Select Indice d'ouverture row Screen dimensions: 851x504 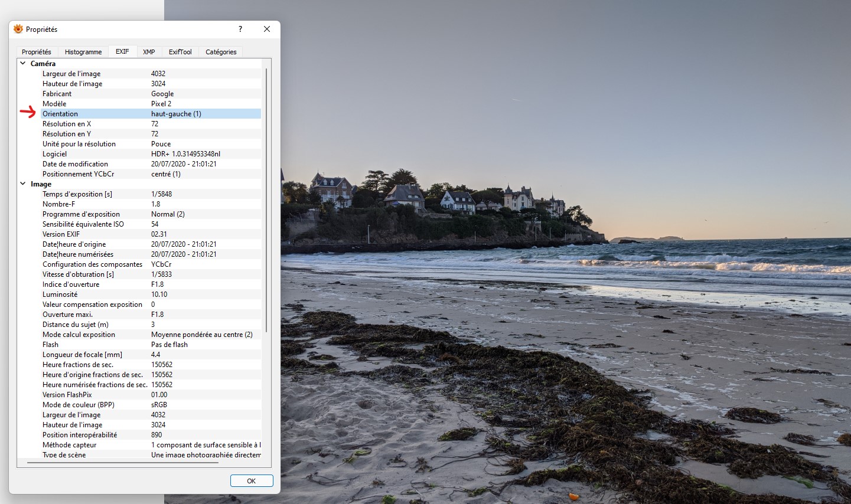[x=151, y=284]
